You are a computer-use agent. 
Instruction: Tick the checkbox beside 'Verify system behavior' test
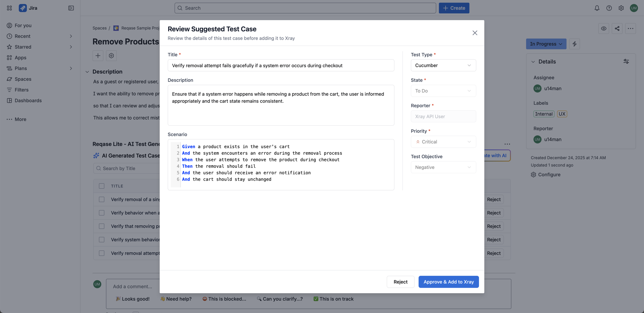[x=101, y=239]
